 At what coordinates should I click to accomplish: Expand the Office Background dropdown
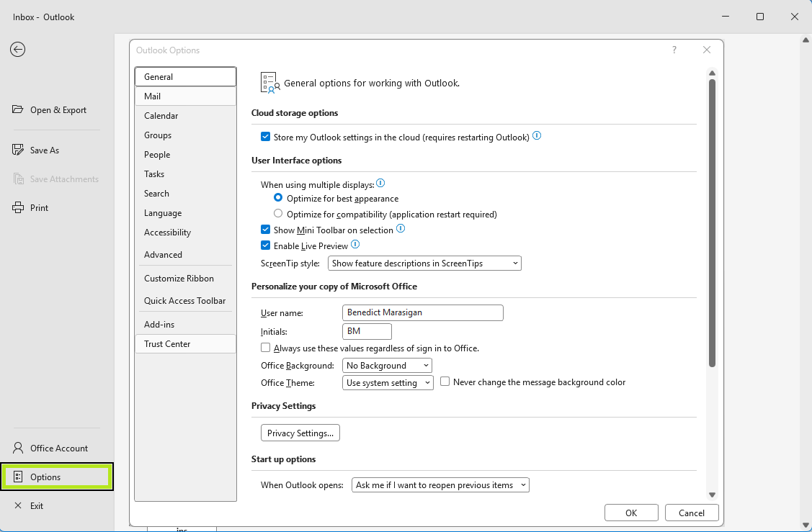[388, 366]
